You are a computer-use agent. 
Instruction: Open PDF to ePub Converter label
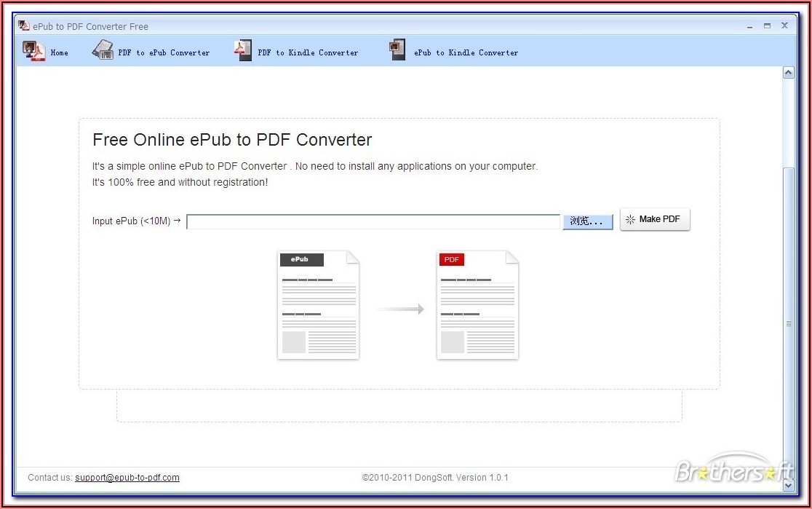coord(164,52)
